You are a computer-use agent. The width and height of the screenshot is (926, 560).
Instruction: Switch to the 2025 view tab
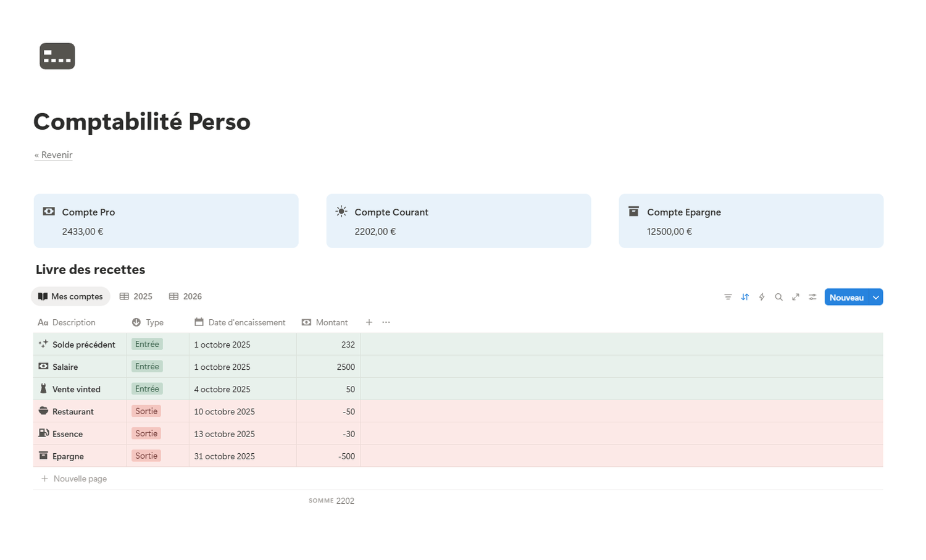click(x=136, y=296)
